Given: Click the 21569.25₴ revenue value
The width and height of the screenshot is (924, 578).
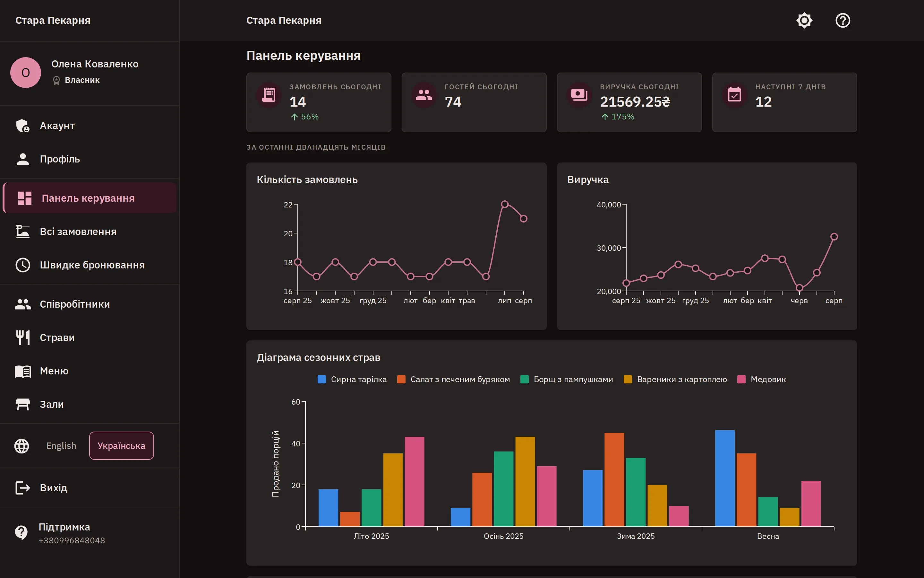Looking at the screenshot, I should (635, 102).
